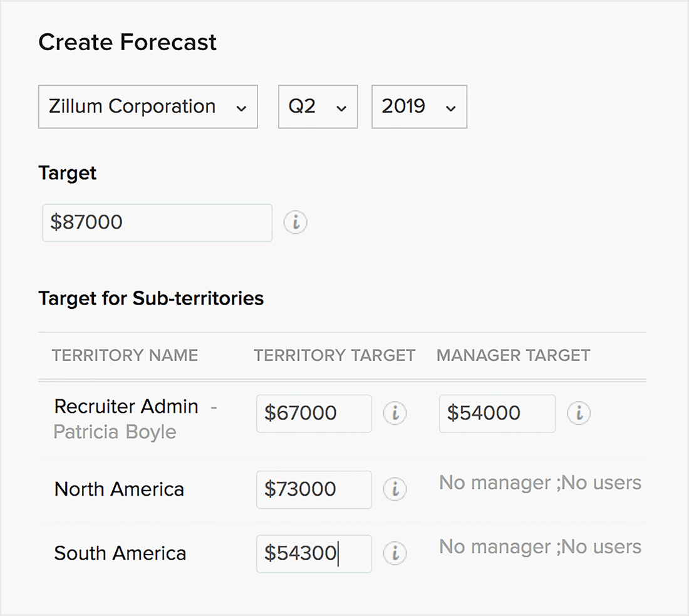Select the North America territory row label

click(119, 489)
